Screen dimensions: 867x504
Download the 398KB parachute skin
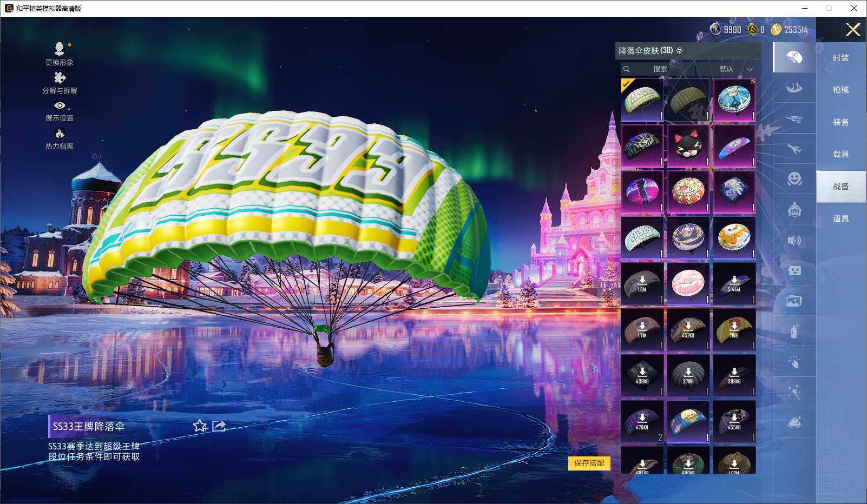click(x=734, y=376)
